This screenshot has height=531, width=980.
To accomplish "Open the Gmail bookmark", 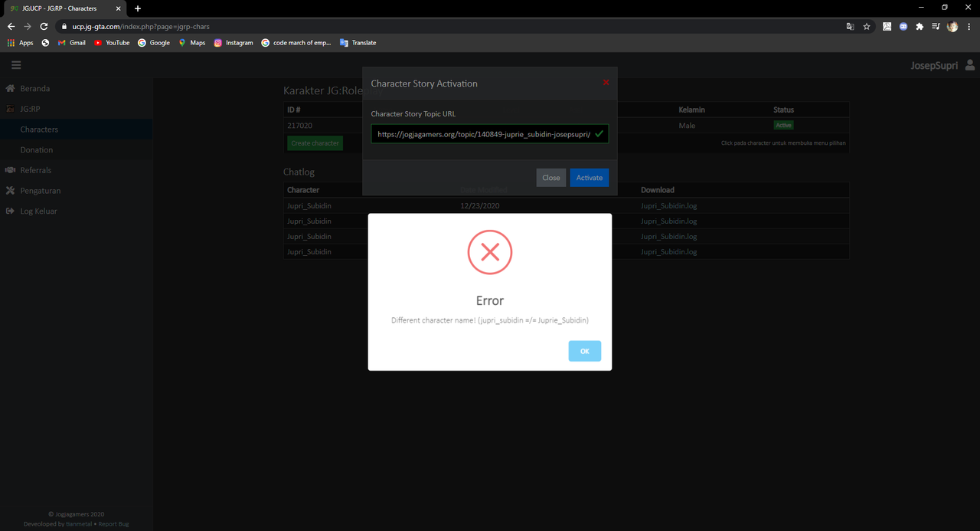I will click(x=72, y=43).
